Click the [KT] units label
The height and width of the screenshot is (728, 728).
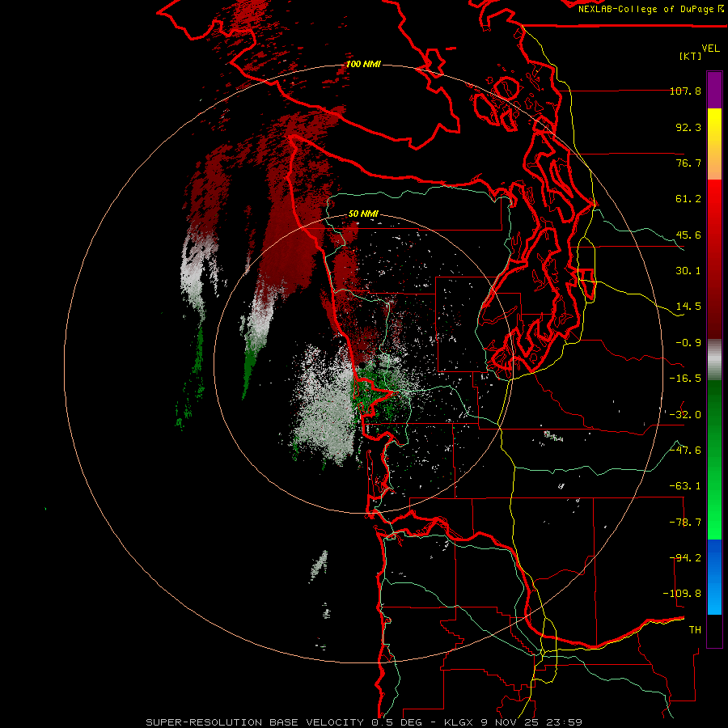(691, 56)
